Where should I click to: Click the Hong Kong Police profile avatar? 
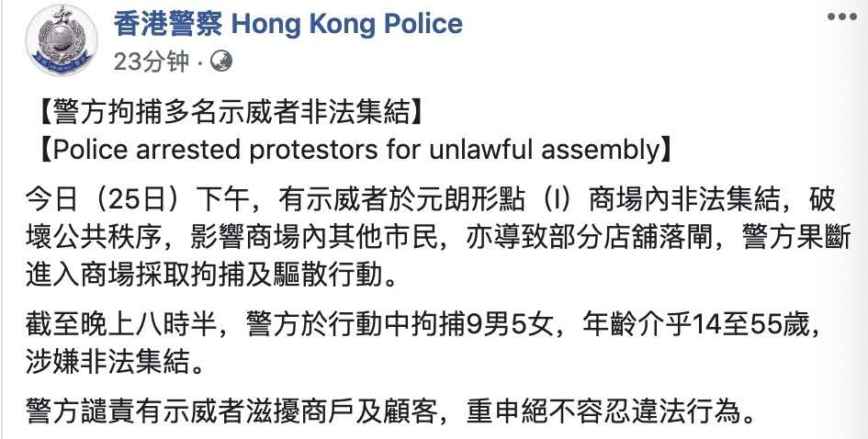(60, 41)
